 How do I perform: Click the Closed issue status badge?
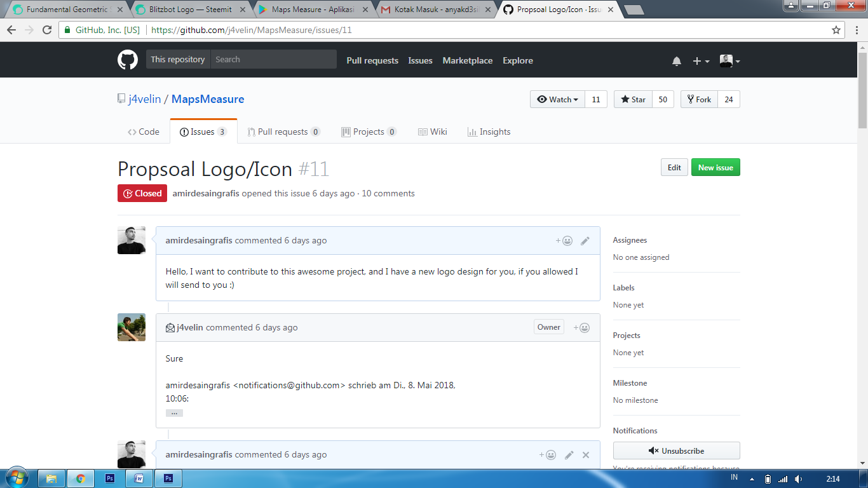pos(142,193)
